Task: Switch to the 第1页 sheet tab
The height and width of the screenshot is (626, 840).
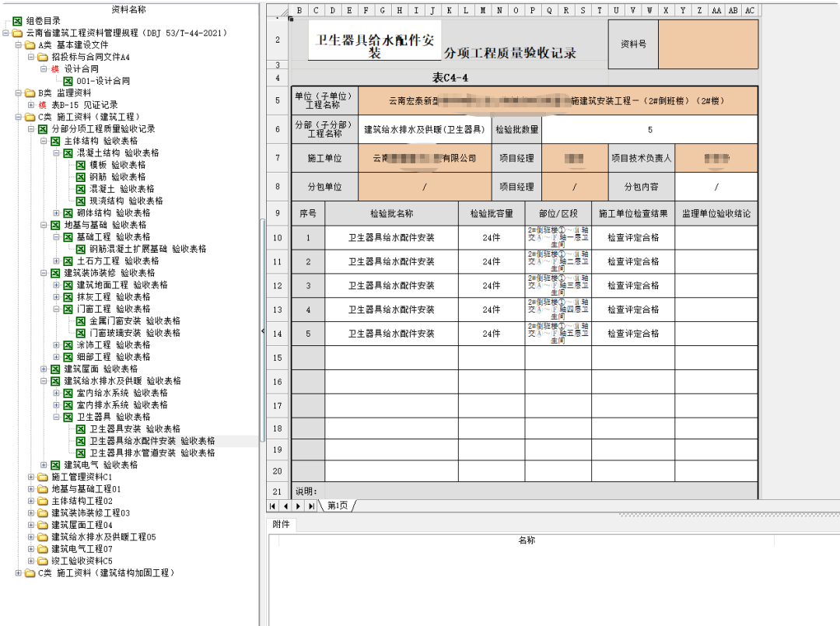Action: (338, 505)
